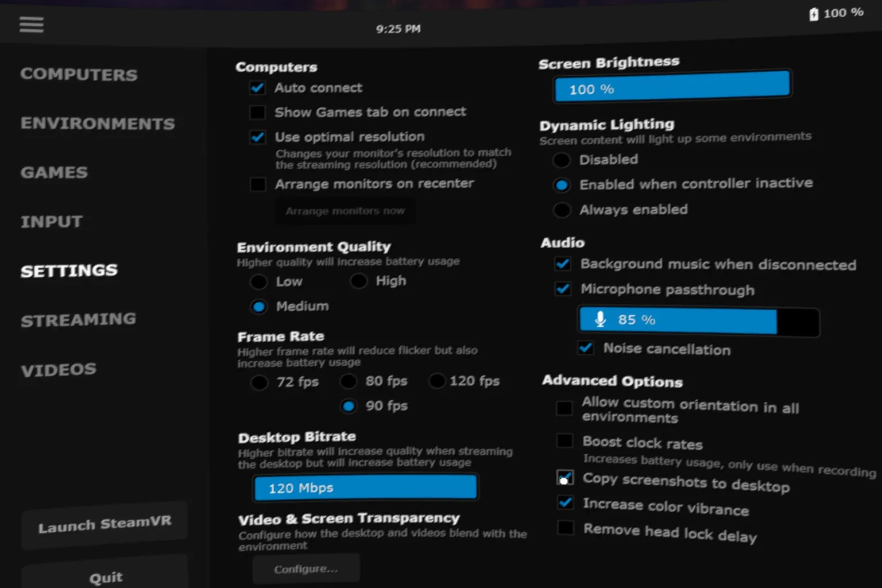The width and height of the screenshot is (882, 588).
Task: Adjust the Screen Brightness slider
Action: click(672, 87)
